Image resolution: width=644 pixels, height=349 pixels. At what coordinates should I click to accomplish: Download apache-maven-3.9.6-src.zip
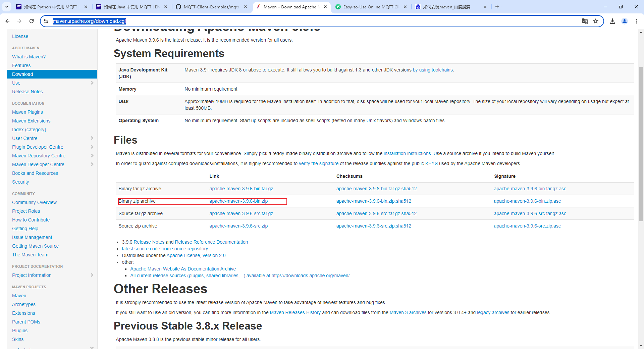point(238,226)
